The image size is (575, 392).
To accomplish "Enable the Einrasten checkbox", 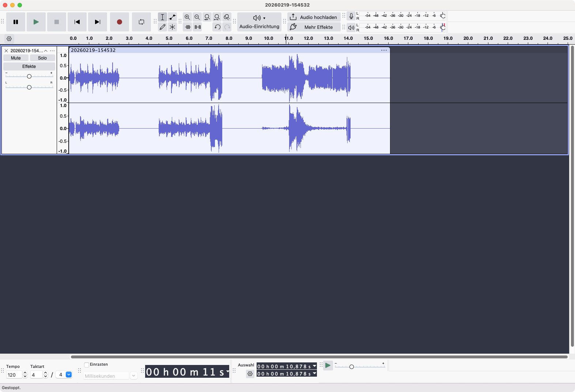I will point(87,365).
